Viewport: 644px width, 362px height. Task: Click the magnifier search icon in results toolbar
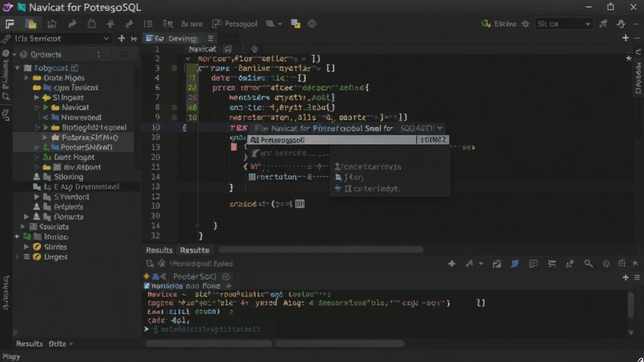(x=588, y=263)
